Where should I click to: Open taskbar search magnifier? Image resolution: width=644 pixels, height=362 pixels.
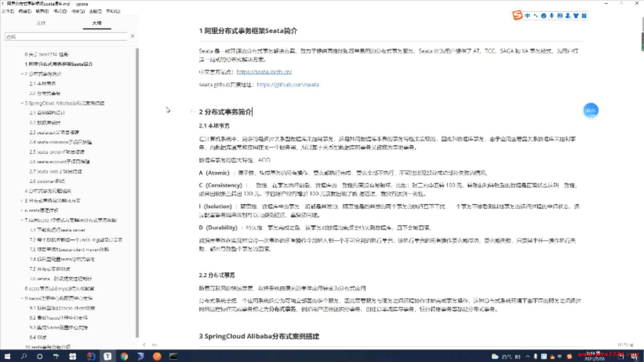pyautogui.click(x=23, y=356)
